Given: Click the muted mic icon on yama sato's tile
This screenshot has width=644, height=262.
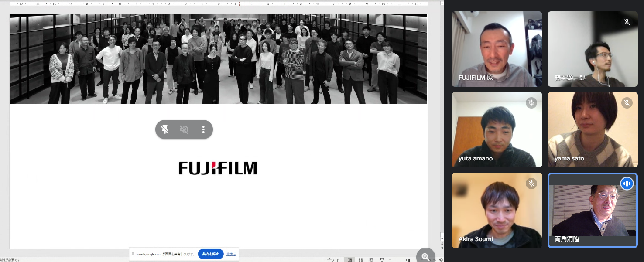Looking at the screenshot, I should [x=627, y=103].
